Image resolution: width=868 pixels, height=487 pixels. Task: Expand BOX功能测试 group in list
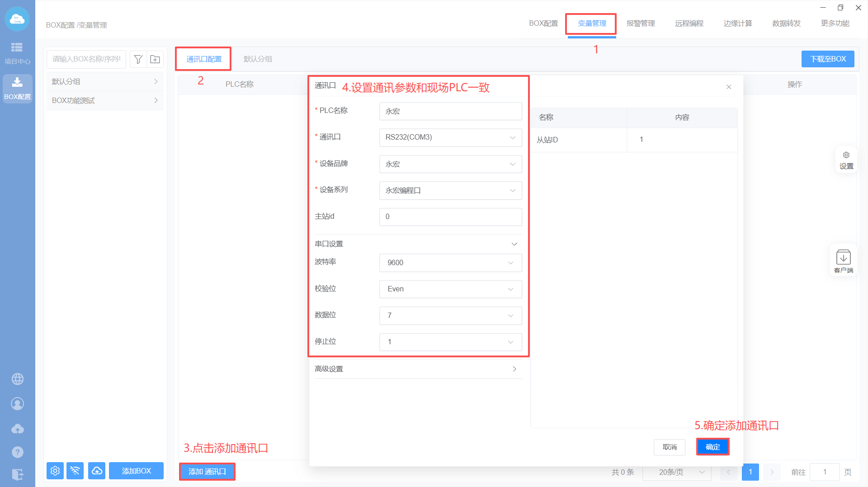tap(105, 101)
